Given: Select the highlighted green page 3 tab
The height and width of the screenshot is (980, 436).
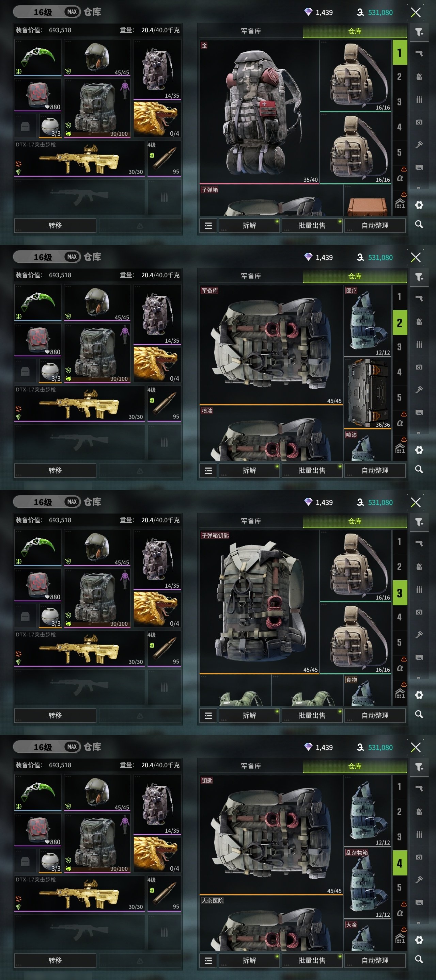Looking at the screenshot, I should (x=400, y=593).
